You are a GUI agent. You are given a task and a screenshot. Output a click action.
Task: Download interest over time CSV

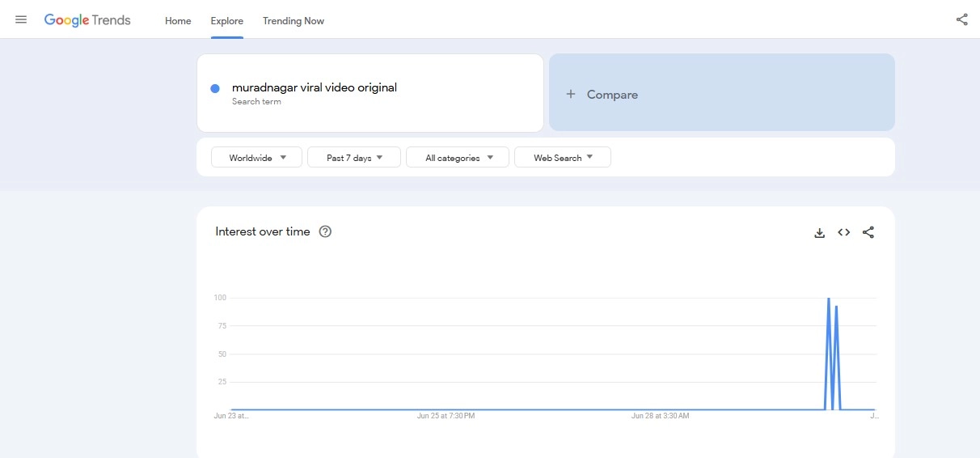(819, 233)
